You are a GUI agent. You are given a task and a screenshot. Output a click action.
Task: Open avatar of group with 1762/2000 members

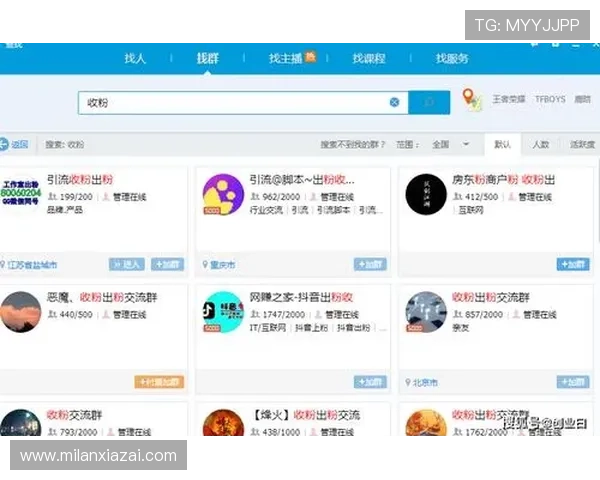coord(426,423)
